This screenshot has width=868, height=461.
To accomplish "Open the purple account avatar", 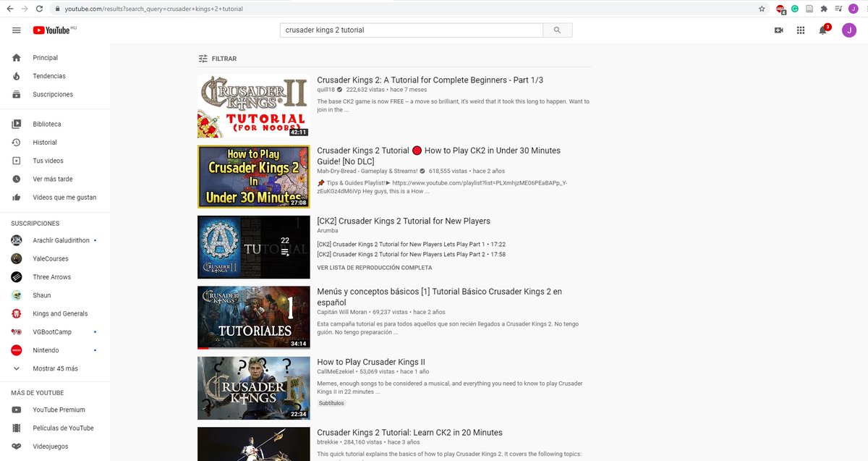I will (x=849, y=30).
